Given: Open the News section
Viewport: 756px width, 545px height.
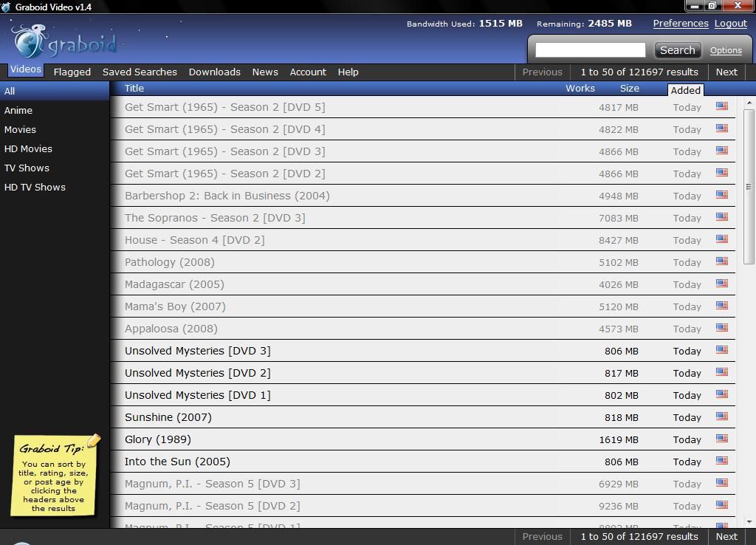Looking at the screenshot, I should tap(265, 72).
